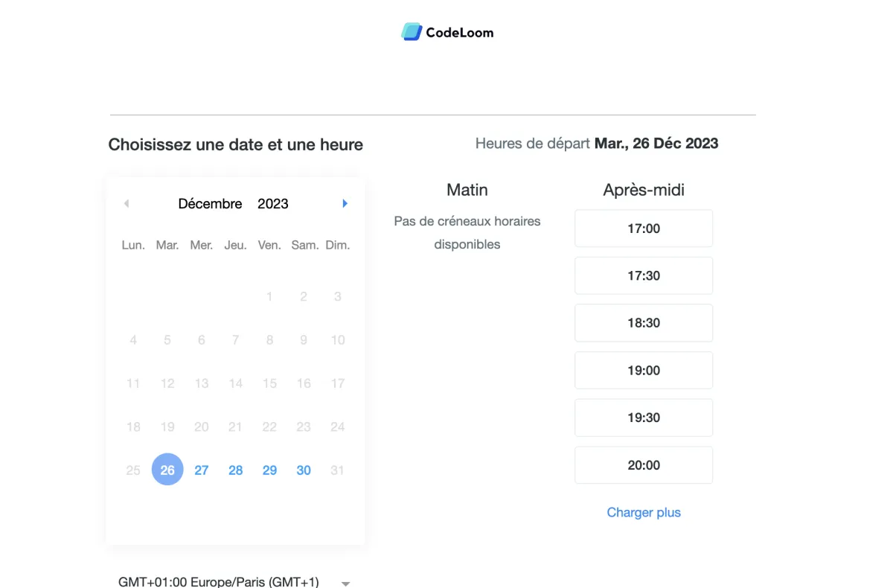Click the CodeLoom logo icon
Image resolution: width=893 pixels, height=588 pixels.
tap(412, 32)
